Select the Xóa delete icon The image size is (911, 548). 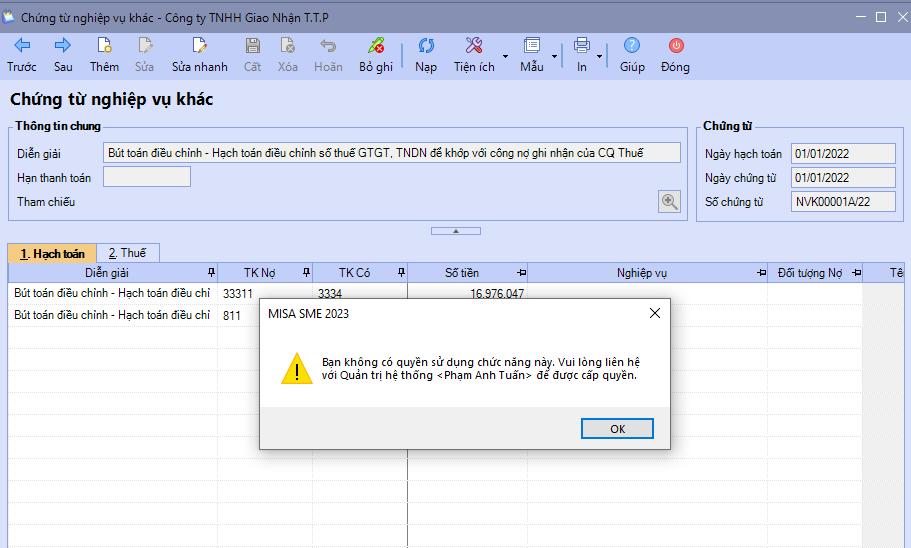point(288,45)
